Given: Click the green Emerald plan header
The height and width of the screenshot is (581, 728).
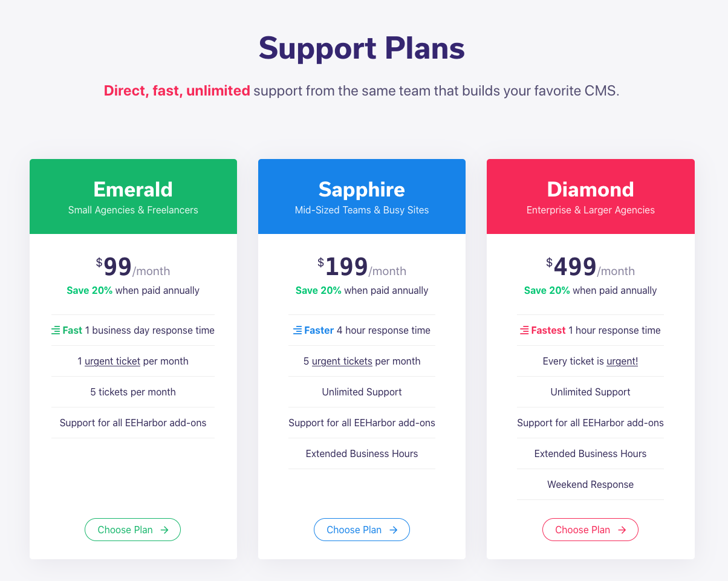Looking at the screenshot, I should (133, 196).
